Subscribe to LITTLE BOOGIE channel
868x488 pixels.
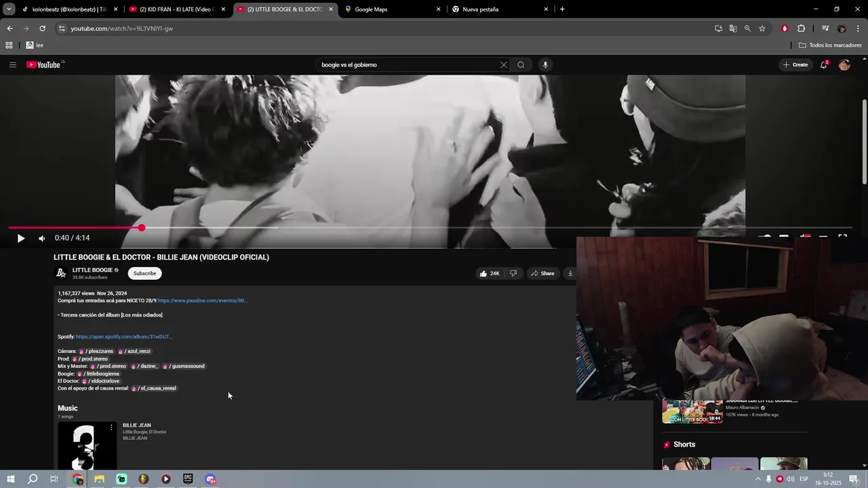click(x=144, y=273)
